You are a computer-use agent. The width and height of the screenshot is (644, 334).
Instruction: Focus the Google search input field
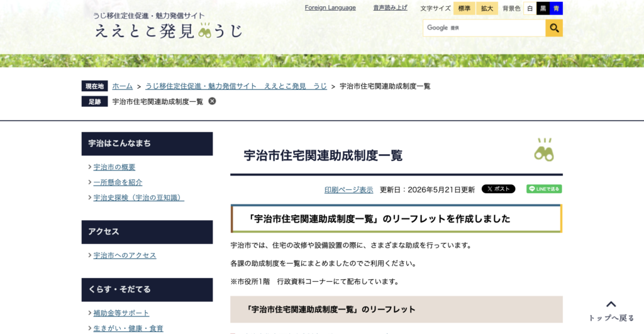(484, 28)
